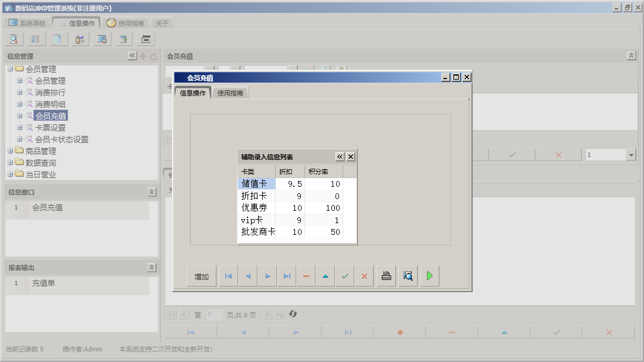Expand the 数据查询 folder

(11, 163)
